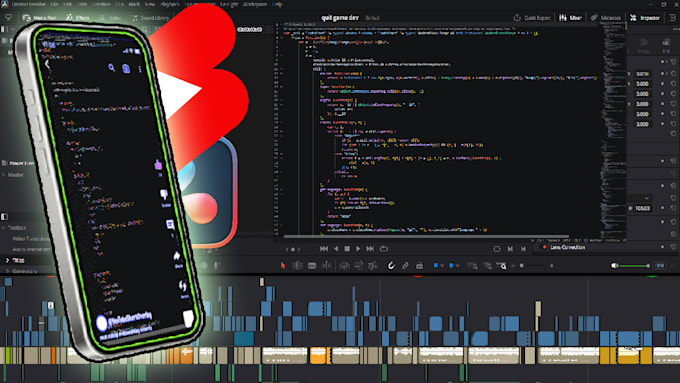
Task: Reset the Lens Correction section
Action: click(x=673, y=247)
